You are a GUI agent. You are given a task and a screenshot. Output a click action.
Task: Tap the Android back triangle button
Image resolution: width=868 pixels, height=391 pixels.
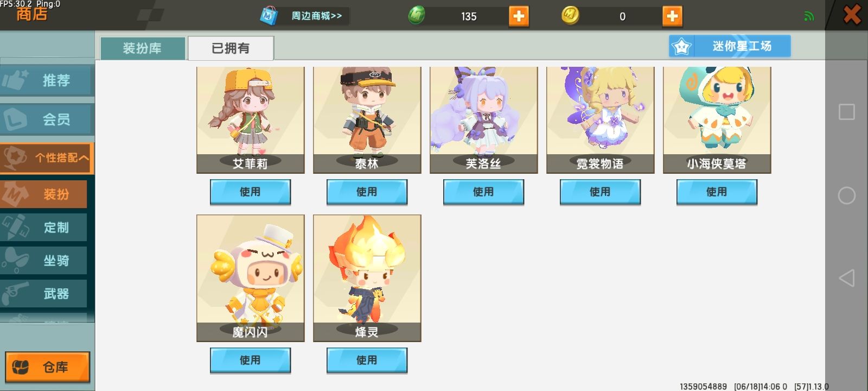click(x=847, y=278)
